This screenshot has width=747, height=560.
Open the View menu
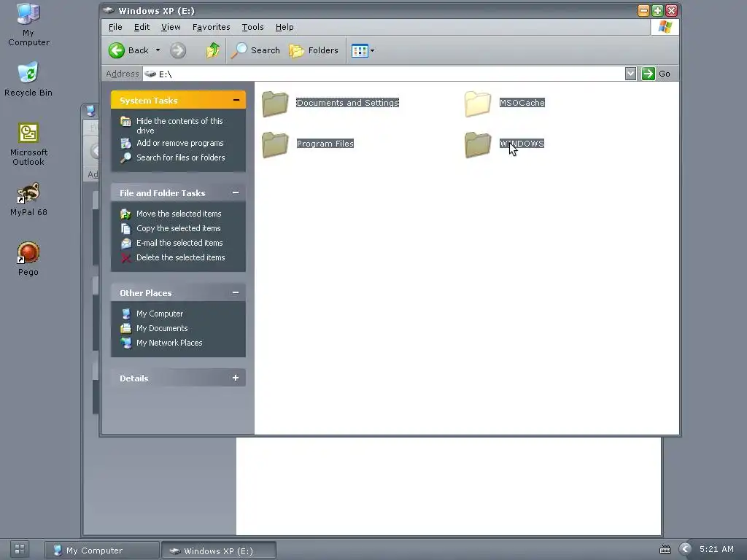tap(171, 27)
